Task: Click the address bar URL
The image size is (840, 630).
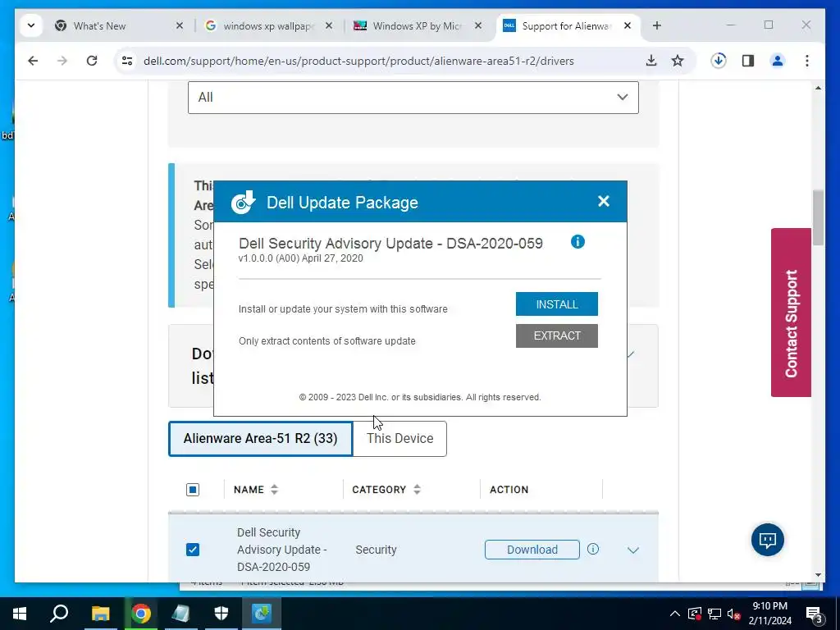Action: point(358,61)
